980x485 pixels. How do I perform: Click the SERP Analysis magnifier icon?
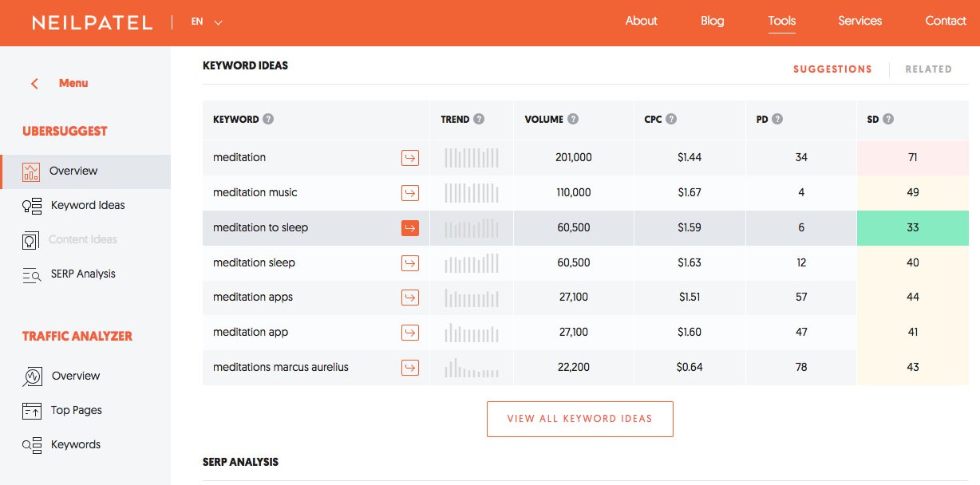click(32, 274)
